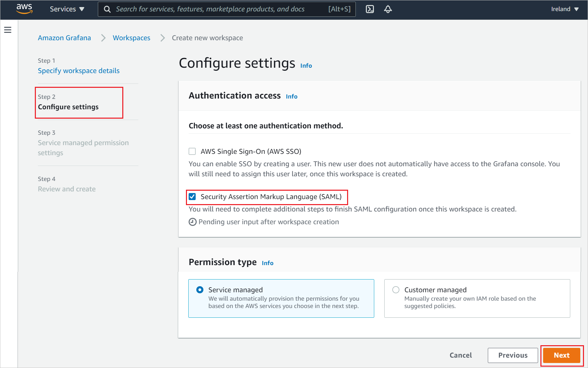Click the Amazon Grafana breadcrumb
The image size is (588, 368).
(64, 38)
